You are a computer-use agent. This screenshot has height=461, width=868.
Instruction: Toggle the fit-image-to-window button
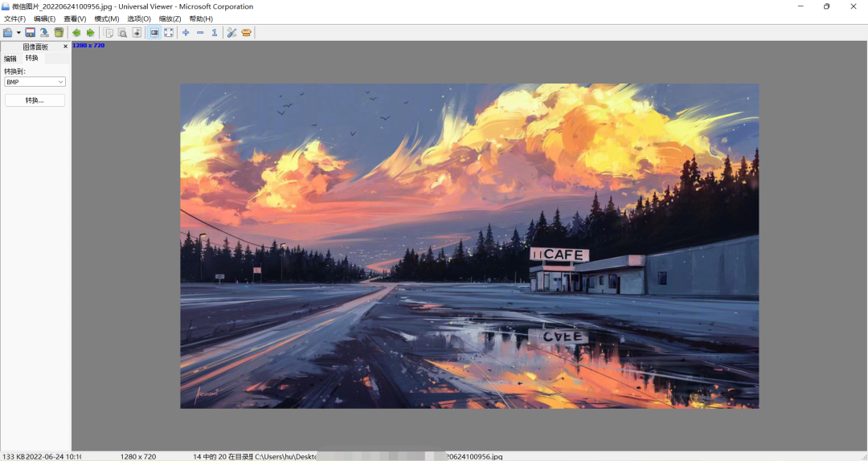coord(154,33)
